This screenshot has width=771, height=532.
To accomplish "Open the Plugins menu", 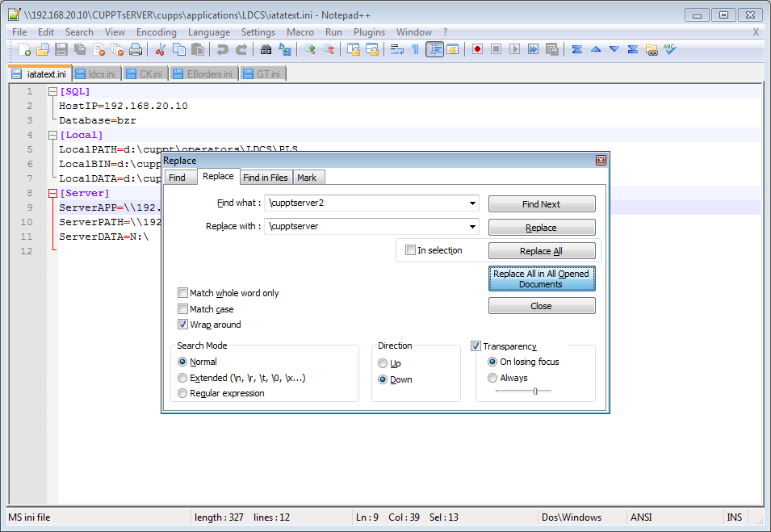I will tap(369, 32).
